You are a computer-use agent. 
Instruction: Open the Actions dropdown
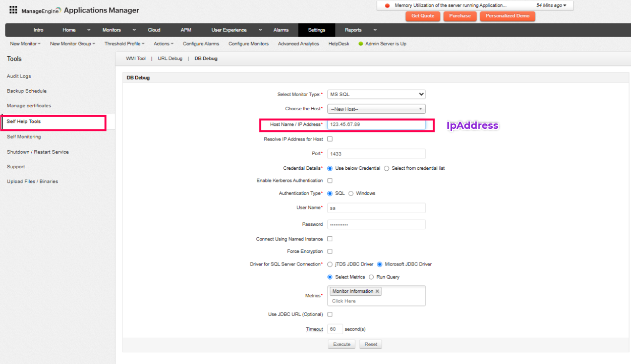pos(164,44)
